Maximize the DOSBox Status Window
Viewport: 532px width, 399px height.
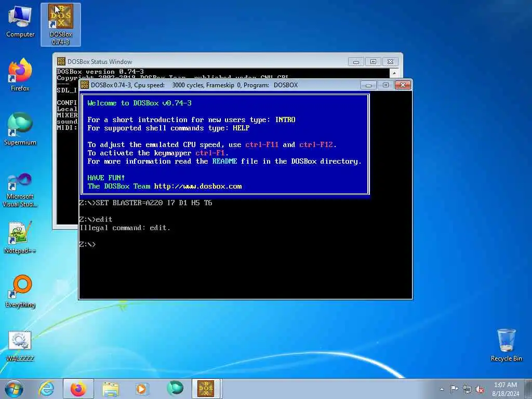tap(373, 62)
